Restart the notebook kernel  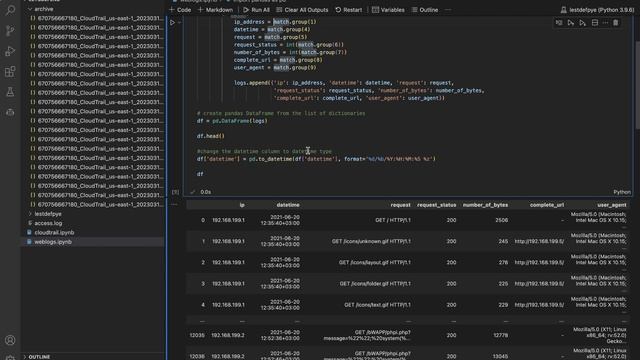click(349, 10)
